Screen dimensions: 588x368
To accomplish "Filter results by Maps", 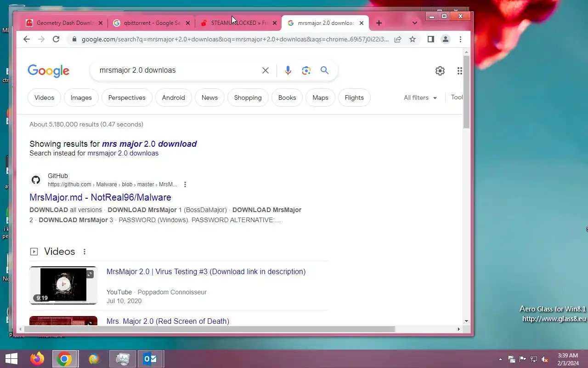I will coord(320,98).
